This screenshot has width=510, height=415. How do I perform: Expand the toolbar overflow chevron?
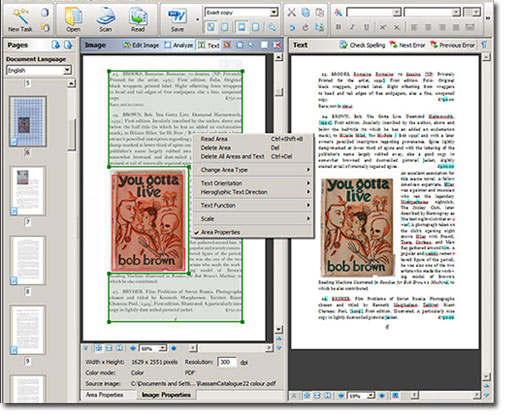[488, 18]
